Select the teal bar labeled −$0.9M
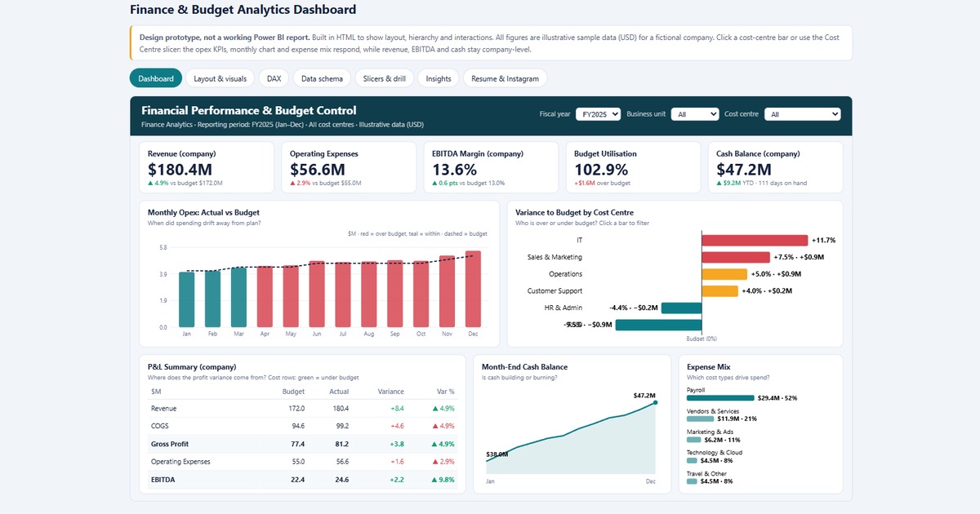 point(659,325)
